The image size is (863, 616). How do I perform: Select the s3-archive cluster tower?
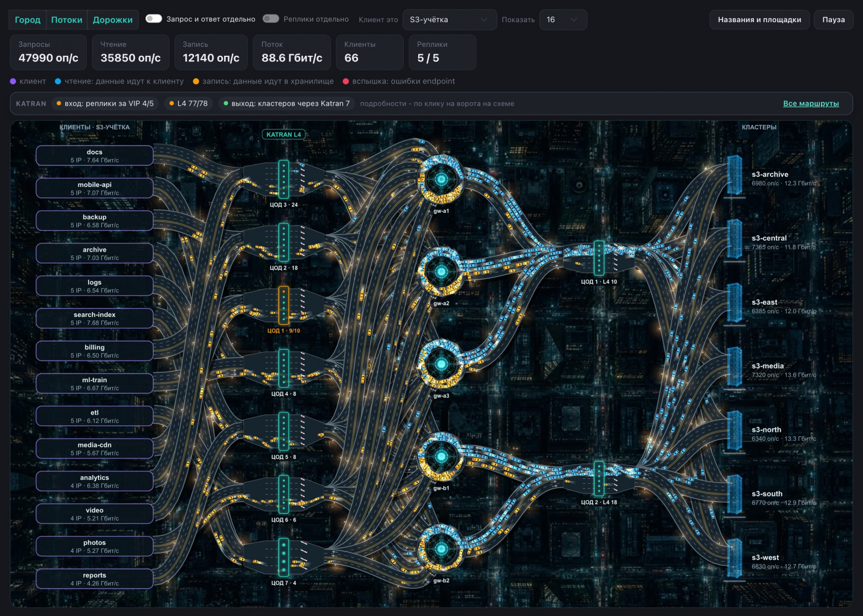coord(735,175)
